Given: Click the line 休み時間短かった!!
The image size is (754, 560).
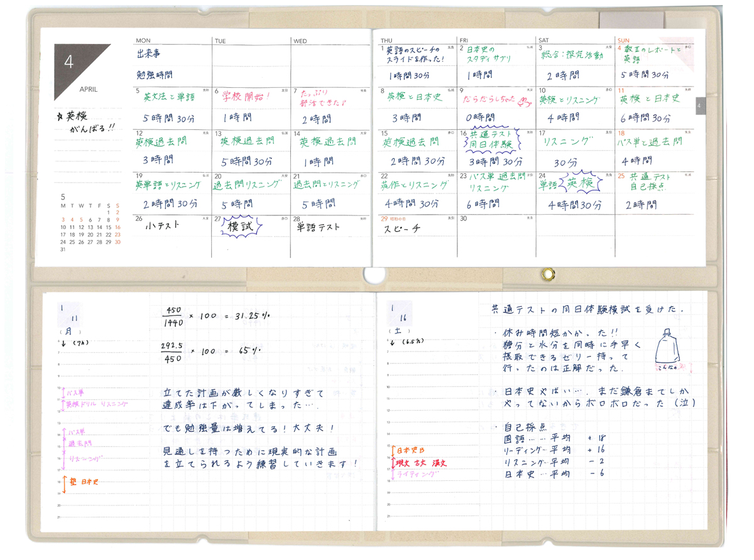Looking at the screenshot, I should [560, 333].
